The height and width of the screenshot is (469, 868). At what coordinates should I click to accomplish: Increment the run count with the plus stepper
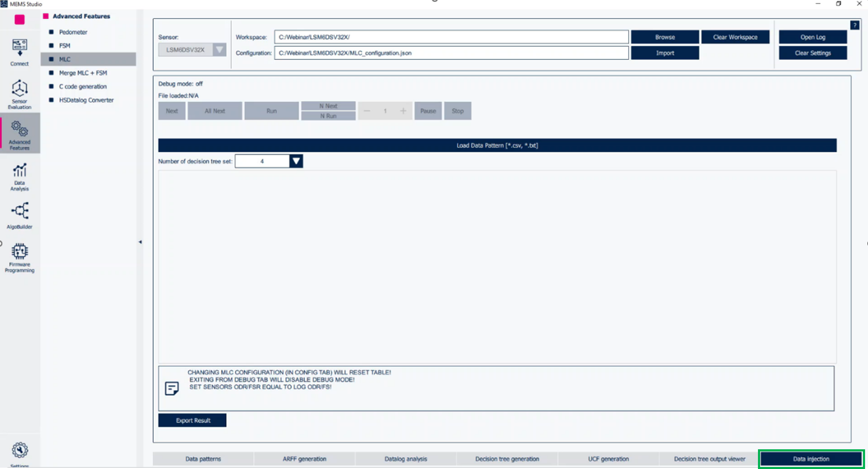coord(403,111)
